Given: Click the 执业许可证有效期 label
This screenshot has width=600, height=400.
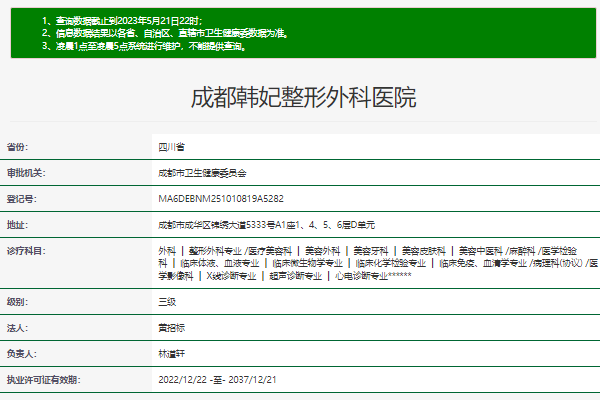Looking at the screenshot, I should [44, 380].
